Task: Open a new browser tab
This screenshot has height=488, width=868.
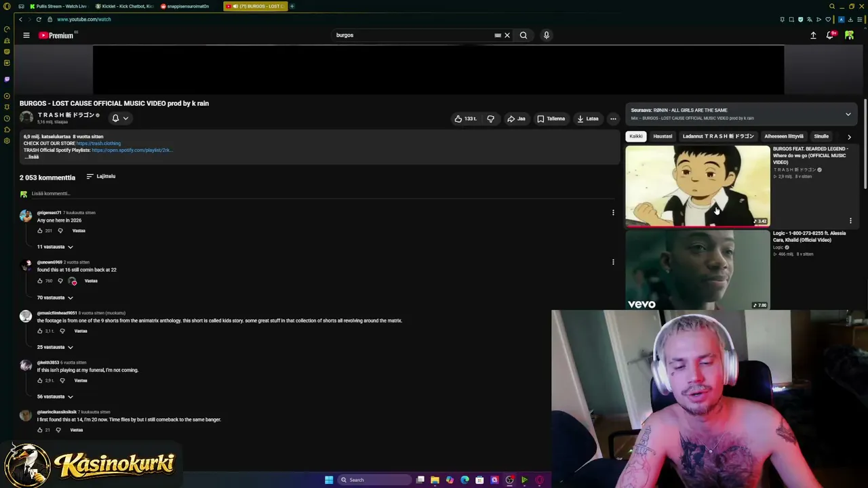Action: 292,6
